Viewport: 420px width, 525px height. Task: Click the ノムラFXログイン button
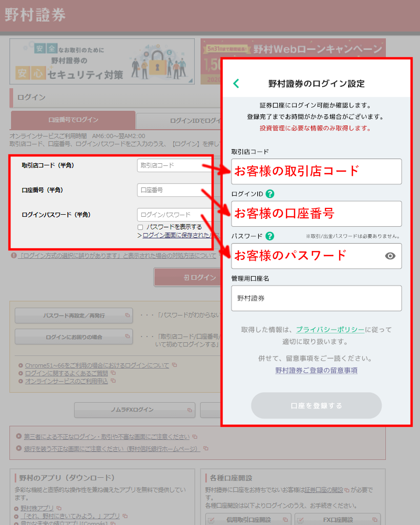pos(134,409)
